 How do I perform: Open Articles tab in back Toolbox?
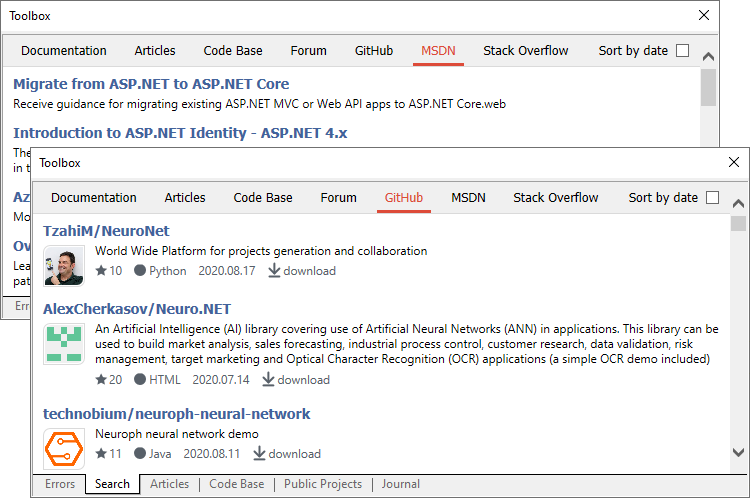point(155,51)
